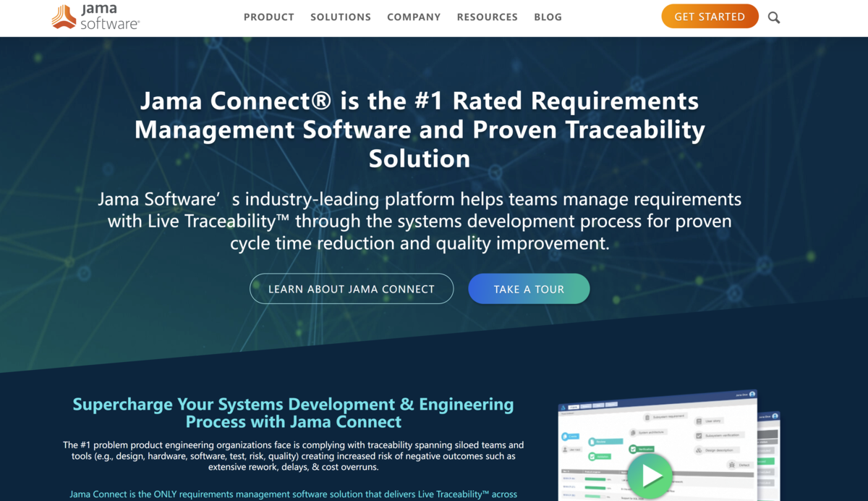Open the site search magnifier icon
This screenshot has width=868, height=501.
(x=774, y=17)
